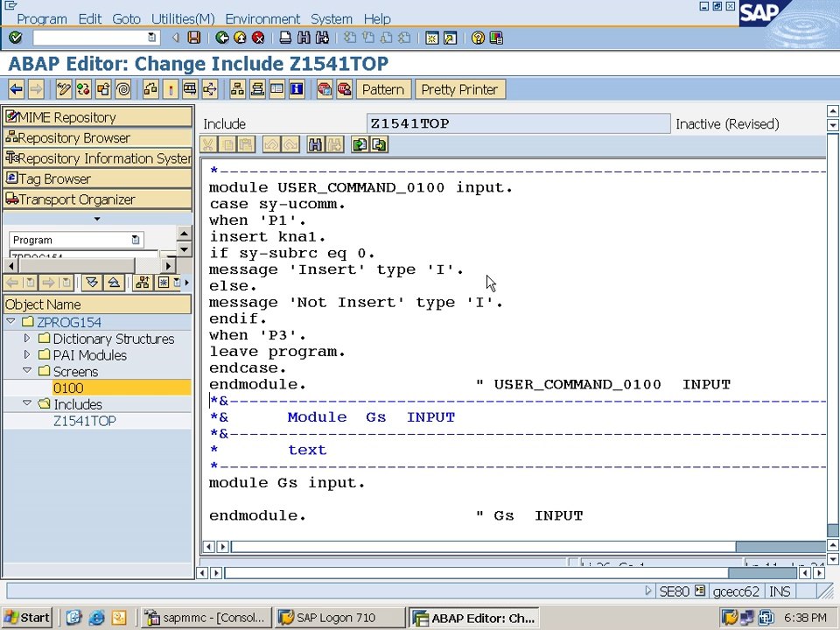Click the editor Find binoculars icon
This screenshot has height=630, width=840.
(315, 144)
